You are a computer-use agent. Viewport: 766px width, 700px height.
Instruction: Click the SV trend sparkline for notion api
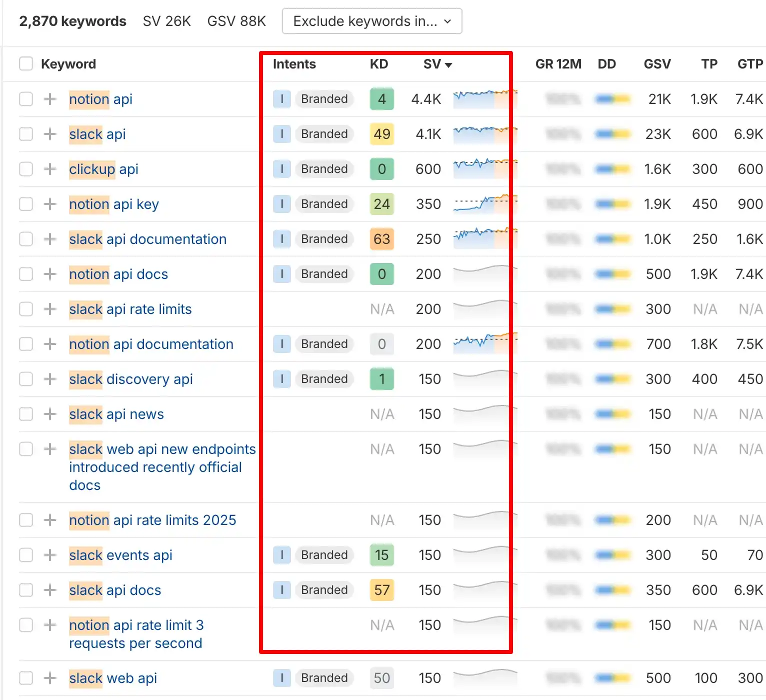pos(484,99)
